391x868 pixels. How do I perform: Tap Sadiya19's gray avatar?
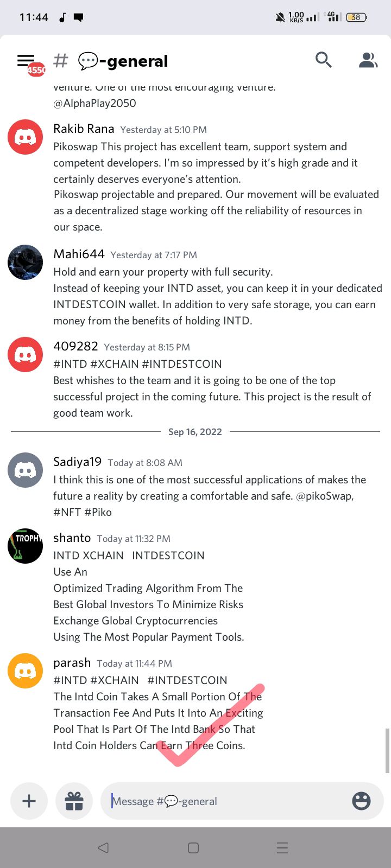(x=25, y=470)
